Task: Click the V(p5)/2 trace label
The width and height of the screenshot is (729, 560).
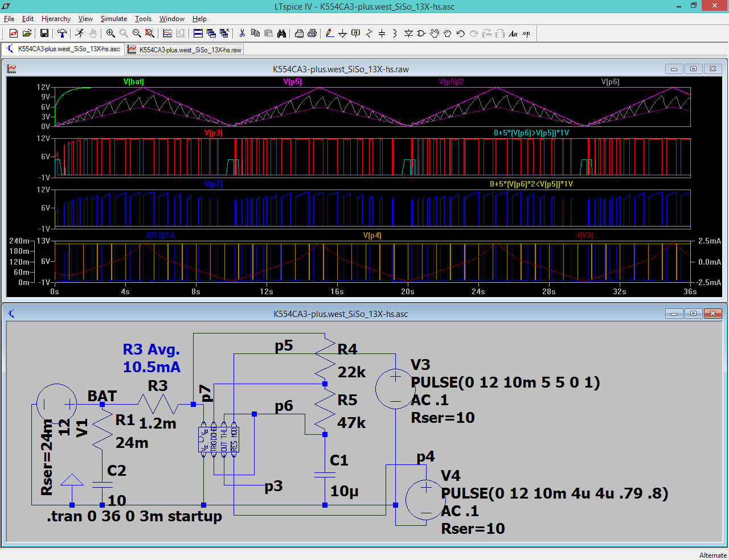Action: click(x=452, y=82)
